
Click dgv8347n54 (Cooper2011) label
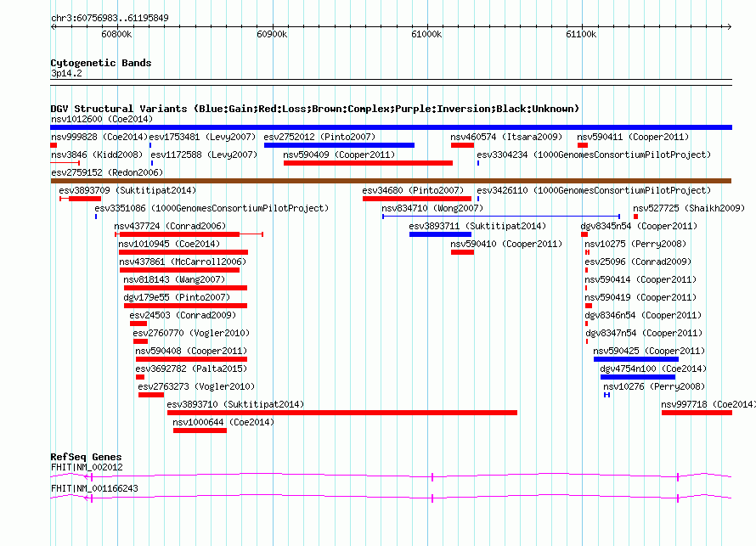click(644, 333)
